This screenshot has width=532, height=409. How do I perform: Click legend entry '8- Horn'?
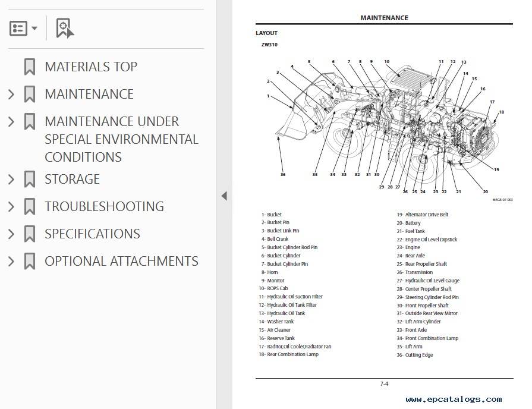[269, 272]
